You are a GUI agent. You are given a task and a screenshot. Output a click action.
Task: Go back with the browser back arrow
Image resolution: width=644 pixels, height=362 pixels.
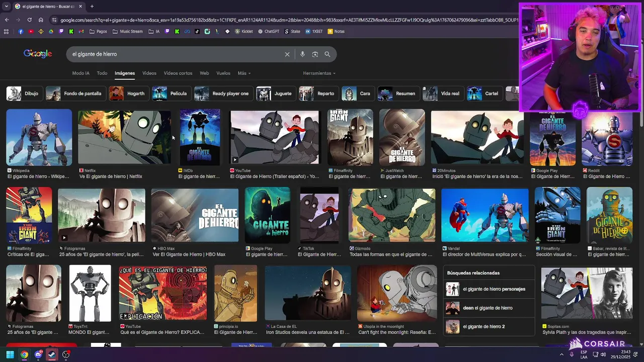[7, 20]
